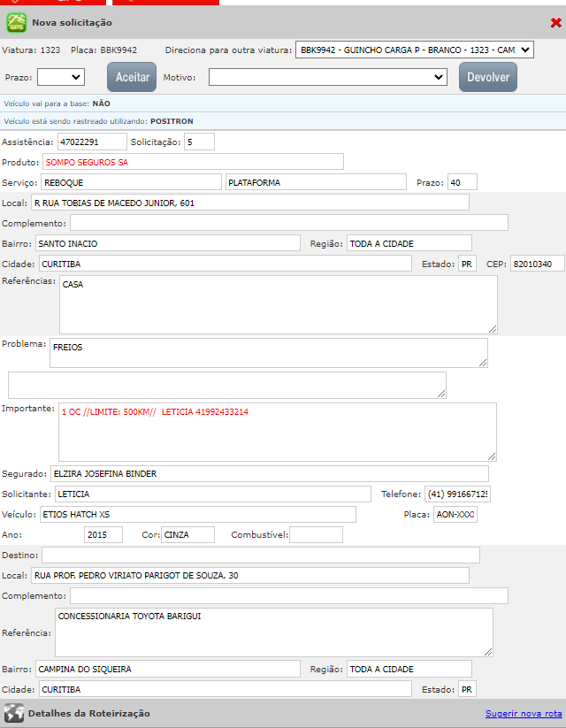Click the Veículo field with ETIOS HATCH XS
The width and height of the screenshot is (566, 728).
coord(196,515)
